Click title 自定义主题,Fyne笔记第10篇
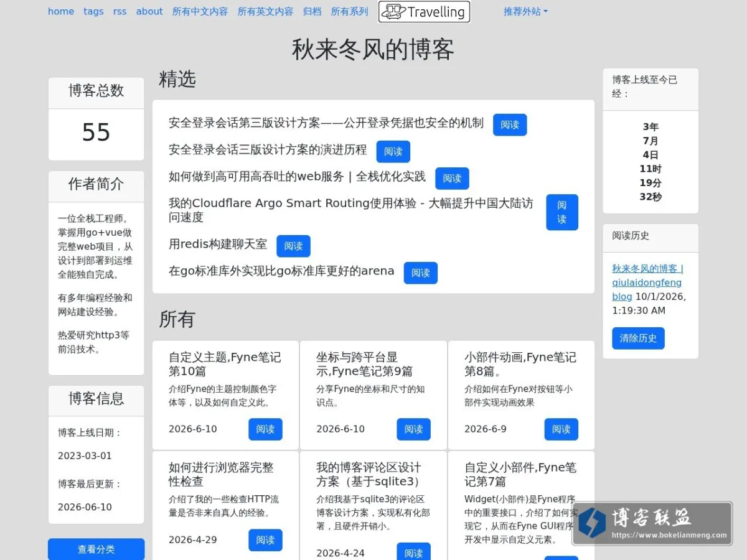Image resolution: width=747 pixels, height=560 pixels. coord(225,364)
